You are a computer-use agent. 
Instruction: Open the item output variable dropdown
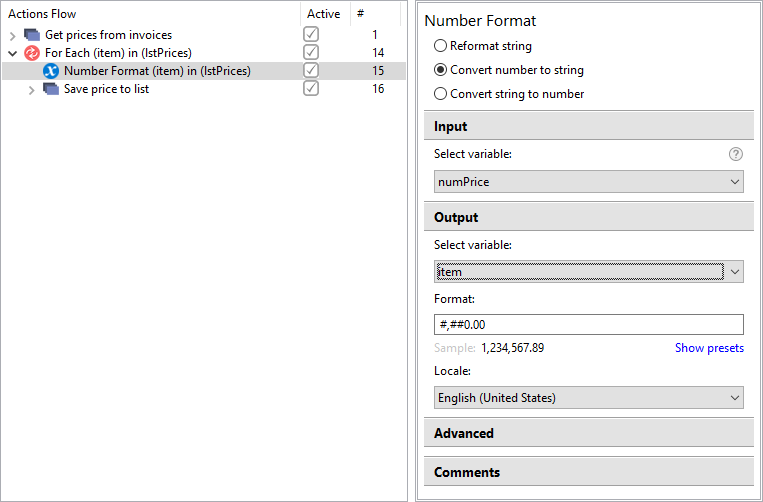click(589, 271)
